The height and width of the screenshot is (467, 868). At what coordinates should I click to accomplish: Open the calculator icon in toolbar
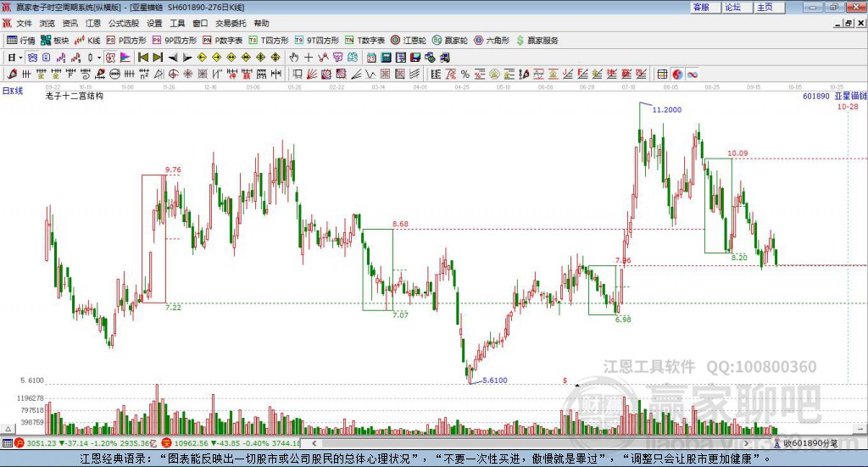[386, 58]
